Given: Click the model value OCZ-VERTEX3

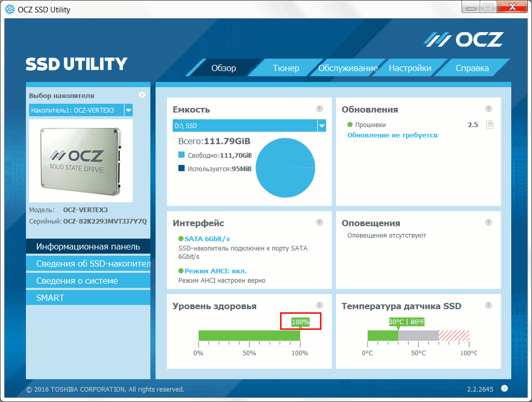Looking at the screenshot, I should coord(86,210).
